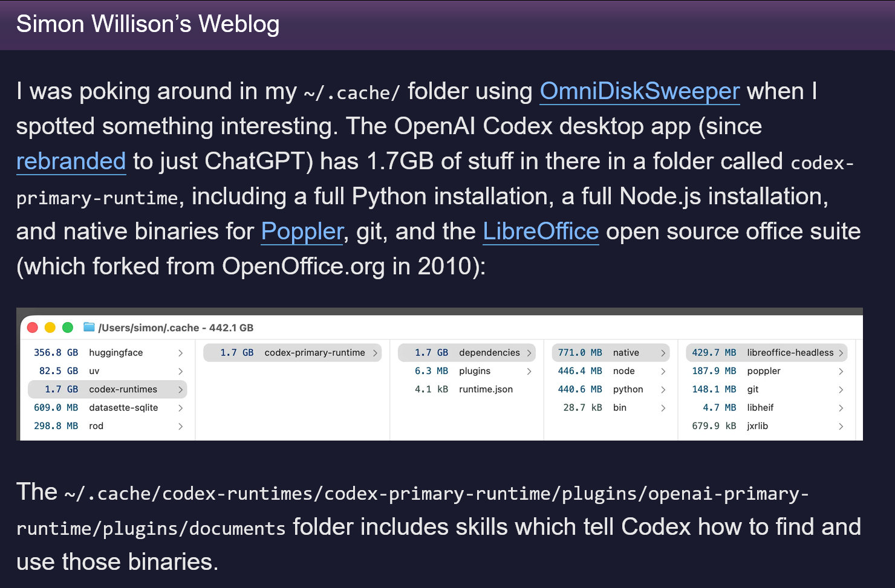The height and width of the screenshot is (588, 895).
Task: Expand the uv row chevron
Action: pyautogui.click(x=180, y=371)
